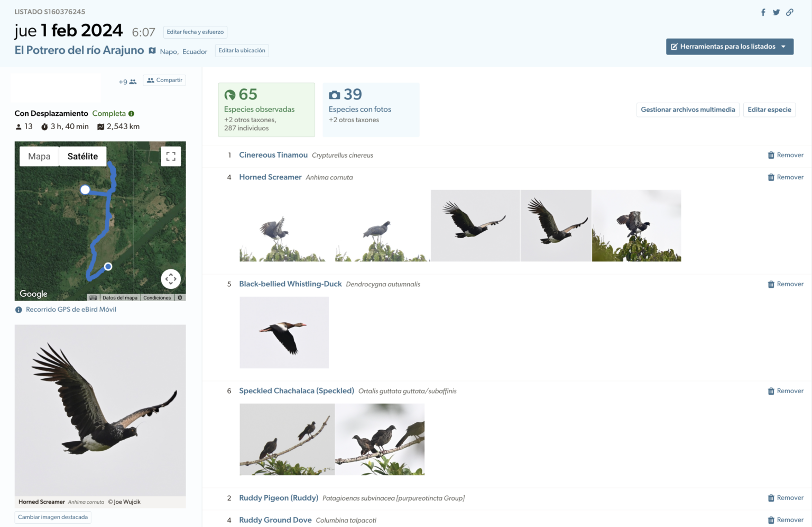The height and width of the screenshot is (527, 812).
Task: Switch the map to Mapa view
Action: point(39,156)
